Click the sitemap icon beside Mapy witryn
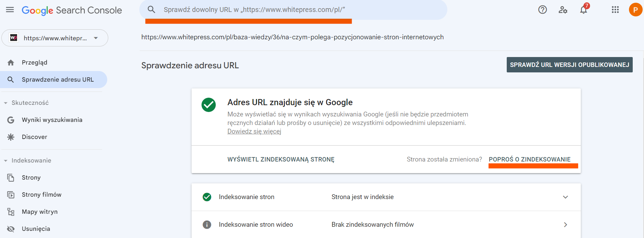Screen dimensions: 644x238 pyautogui.click(x=11, y=212)
